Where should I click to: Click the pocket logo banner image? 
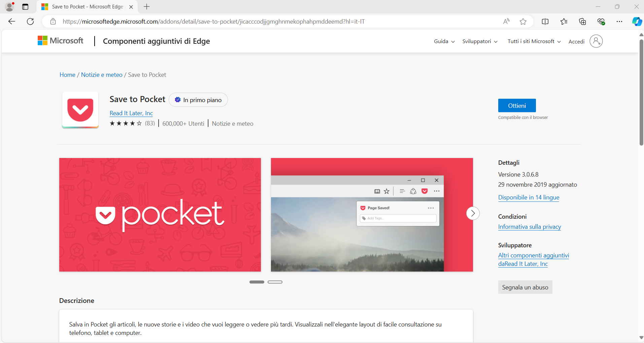pyautogui.click(x=160, y=215)
